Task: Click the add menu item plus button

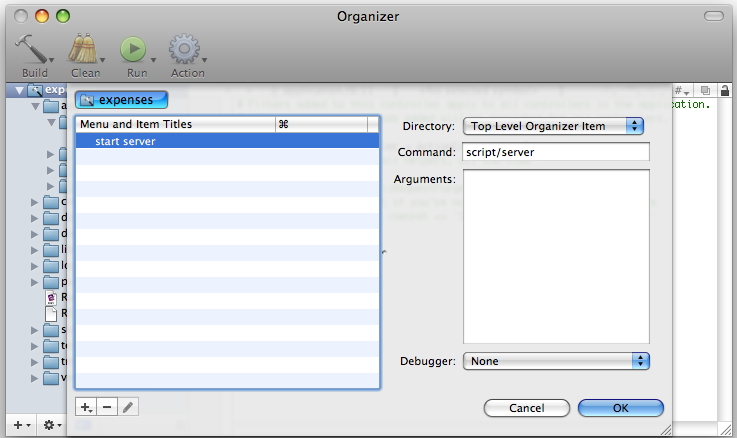Action: 86,407
